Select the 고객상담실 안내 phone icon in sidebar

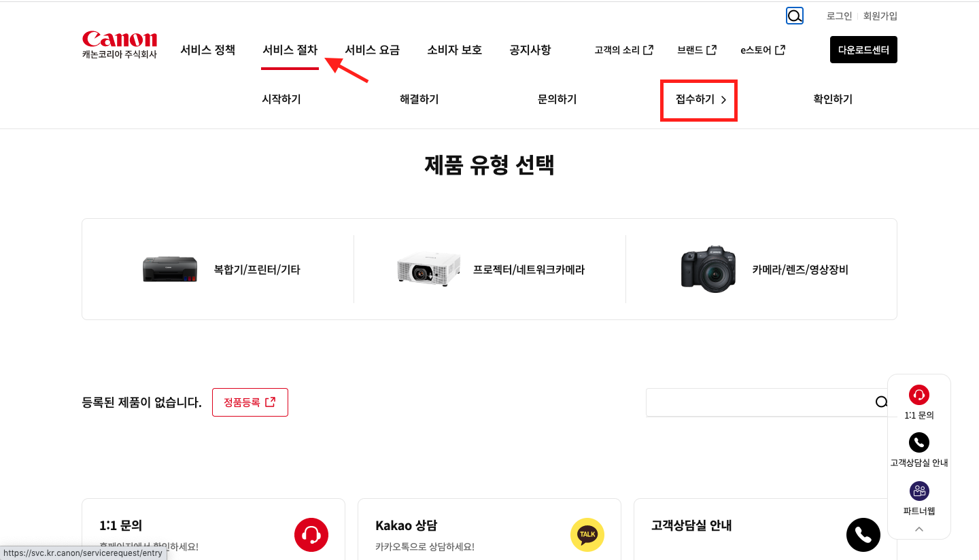coord(918,442)
